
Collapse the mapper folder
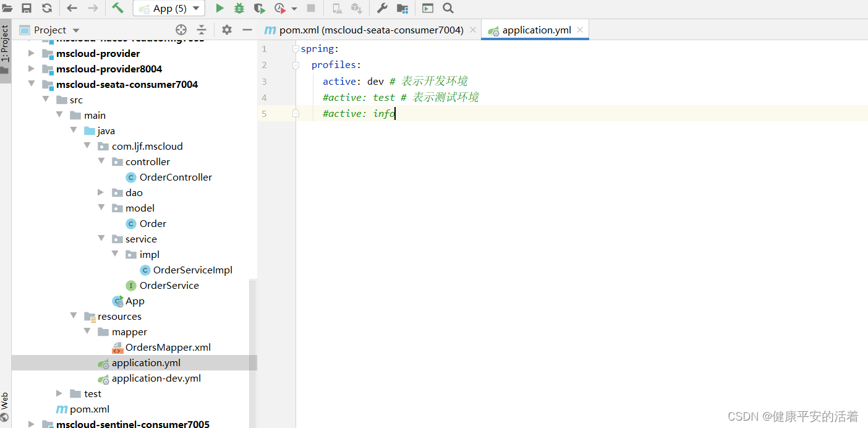click(87, 332)
